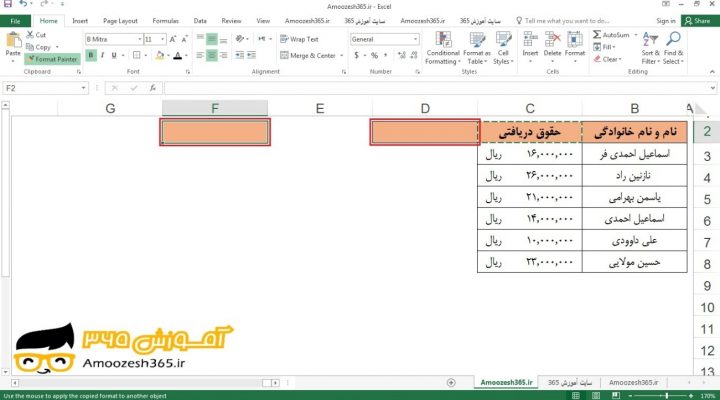The height and width of the screenshot is (400, 720).
Task: Switch to the Review tab
Action: (x=231, y=21)
